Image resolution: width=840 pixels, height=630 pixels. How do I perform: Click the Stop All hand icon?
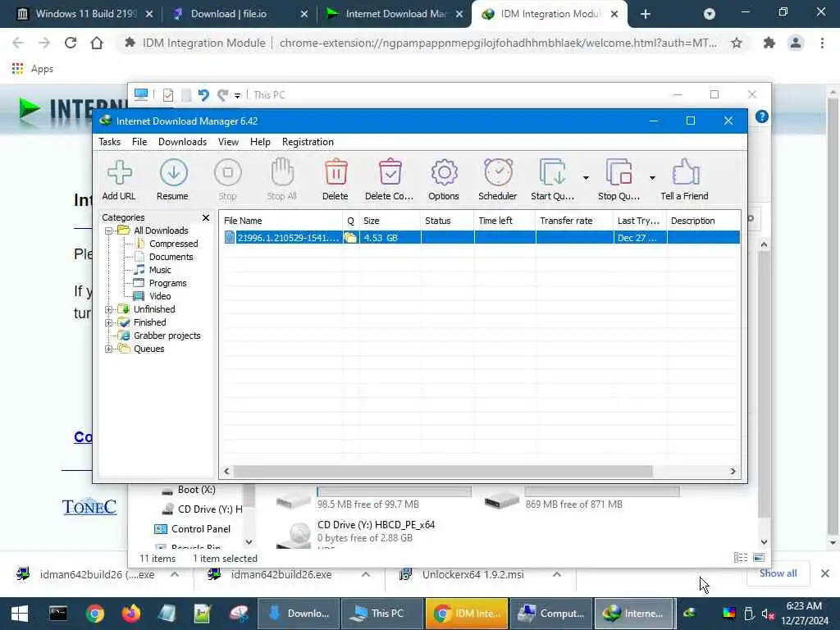pyautogui.click(x=282, y=180)
